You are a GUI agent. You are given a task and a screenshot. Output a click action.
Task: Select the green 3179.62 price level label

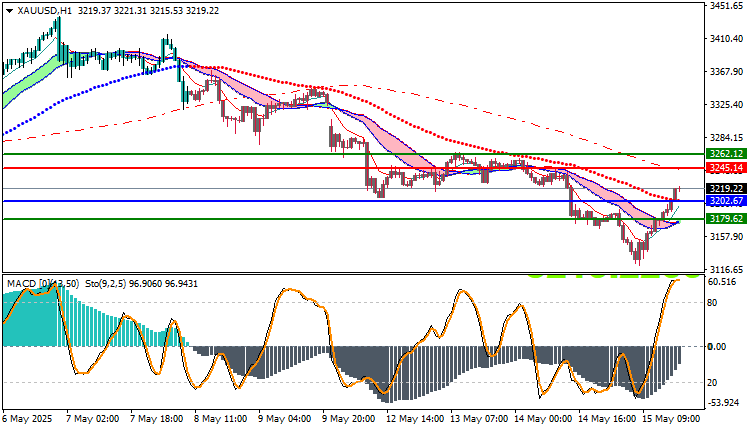726,219
